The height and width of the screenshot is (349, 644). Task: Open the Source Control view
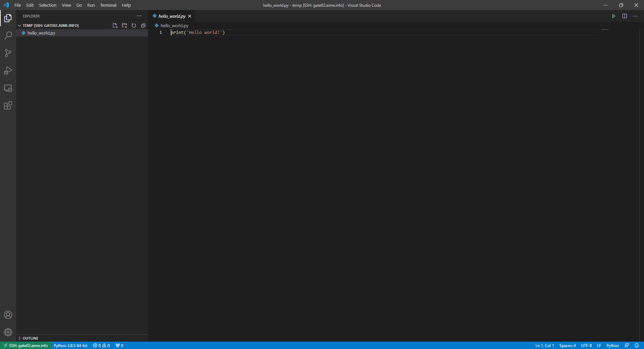click(x=8, y=53)
